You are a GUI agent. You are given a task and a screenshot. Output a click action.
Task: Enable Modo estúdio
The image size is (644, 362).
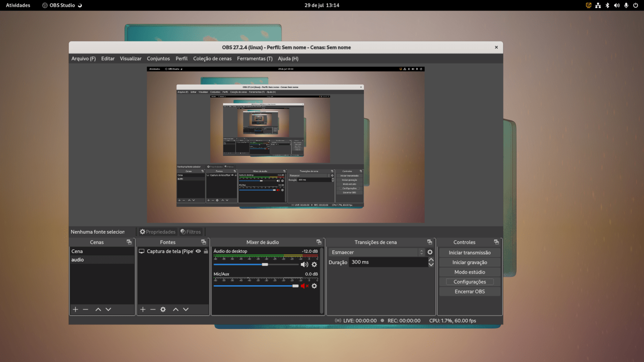(x=469, y=271)
